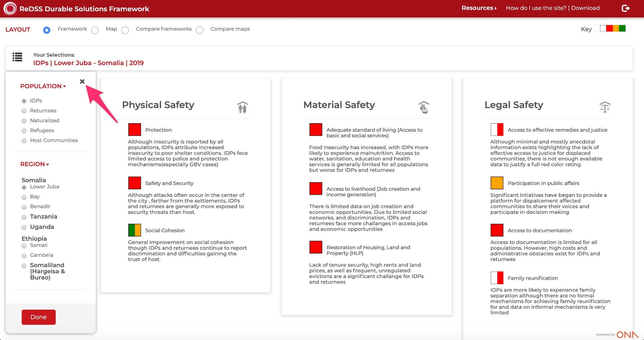
Task: Select the Uganda region option
Action: click(x=24, y=228)
